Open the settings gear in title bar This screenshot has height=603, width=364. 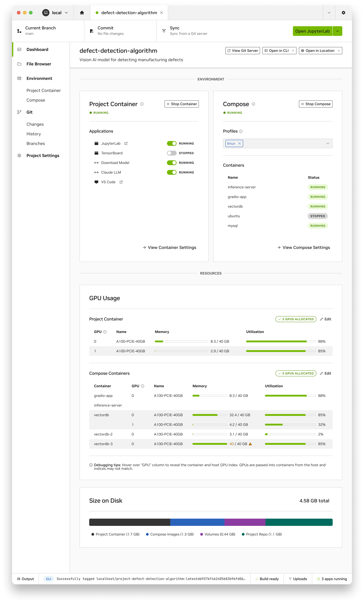344,13
